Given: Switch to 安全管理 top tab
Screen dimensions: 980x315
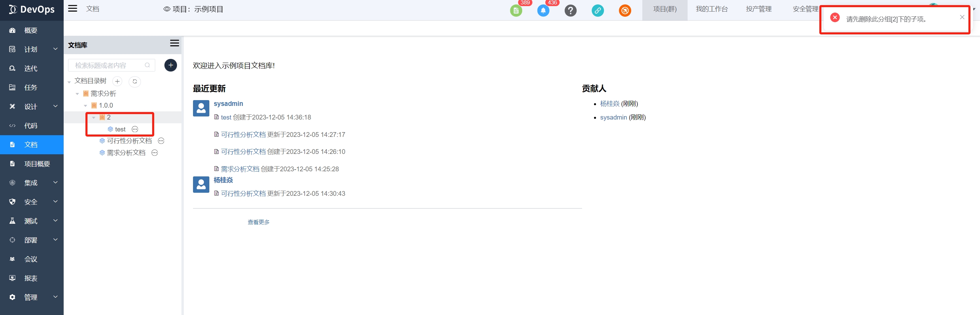Looking at the screenshot, I should [805, 10].
